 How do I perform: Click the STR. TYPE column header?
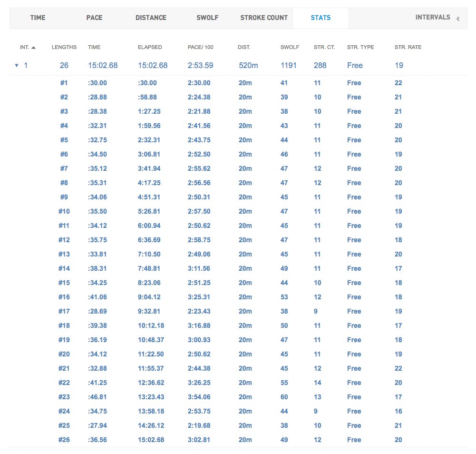[360, 47]
